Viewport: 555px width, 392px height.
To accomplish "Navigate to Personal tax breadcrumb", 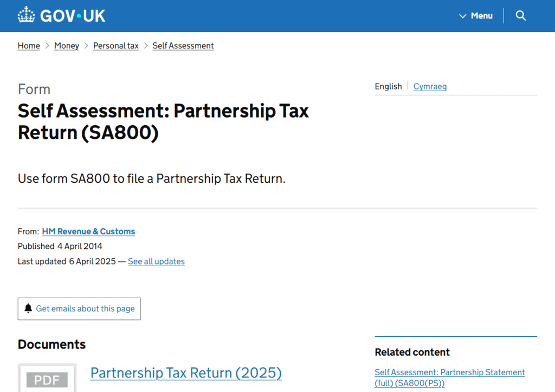I will (x=116, y=46).
